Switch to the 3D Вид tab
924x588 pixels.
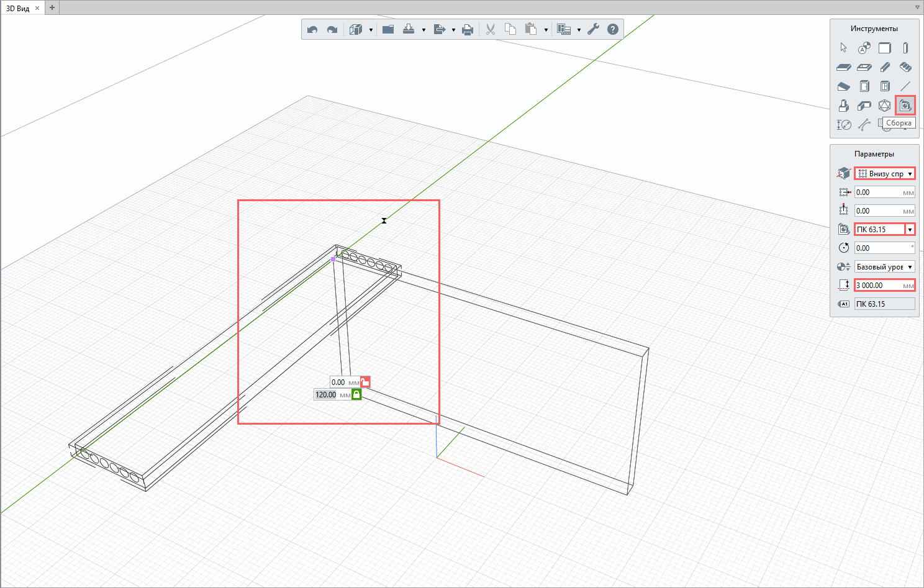[18, 8]
